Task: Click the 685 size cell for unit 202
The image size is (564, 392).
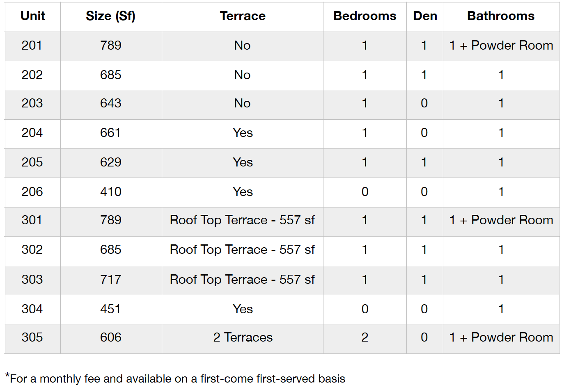Action: (111, 75)
